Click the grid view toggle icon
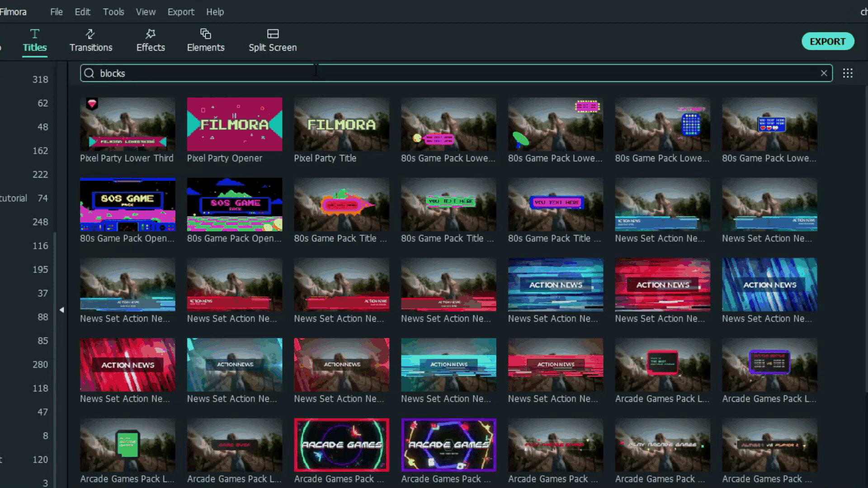Image resolution: width=868 pixels, height=488 pixels. 848,73
